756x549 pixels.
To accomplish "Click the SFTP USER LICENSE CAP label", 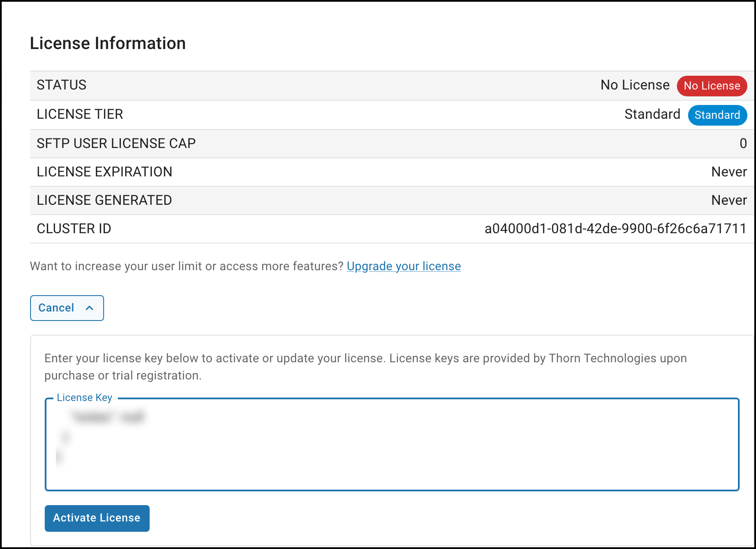I will (116, 143).
